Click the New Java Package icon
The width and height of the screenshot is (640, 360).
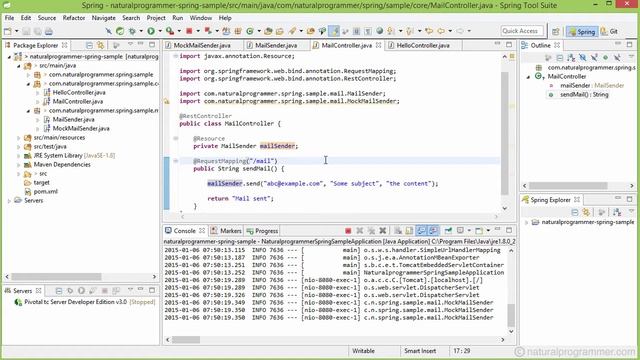coord(237,31)
